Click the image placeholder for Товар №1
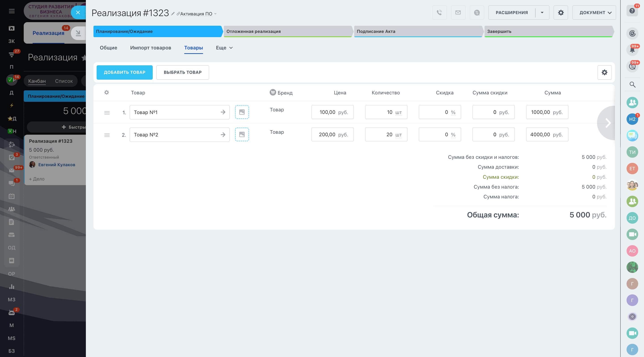The image size is (644, 357). click(242, 112)
